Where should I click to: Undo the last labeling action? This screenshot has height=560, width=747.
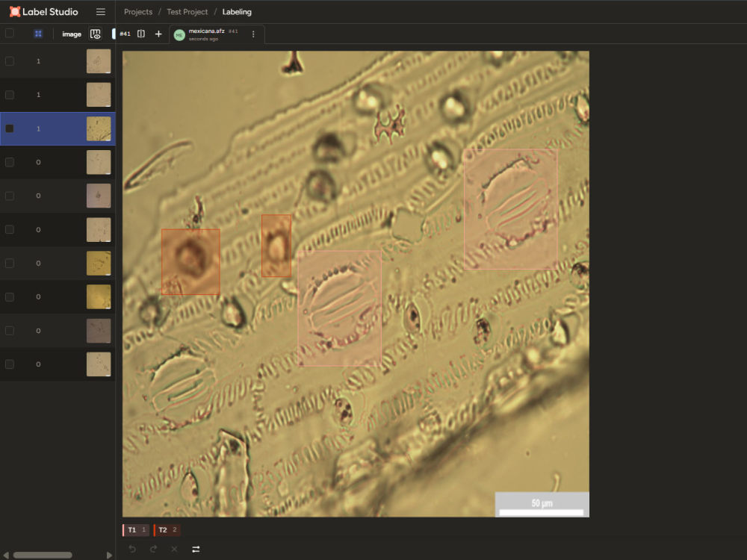[132, 549]
